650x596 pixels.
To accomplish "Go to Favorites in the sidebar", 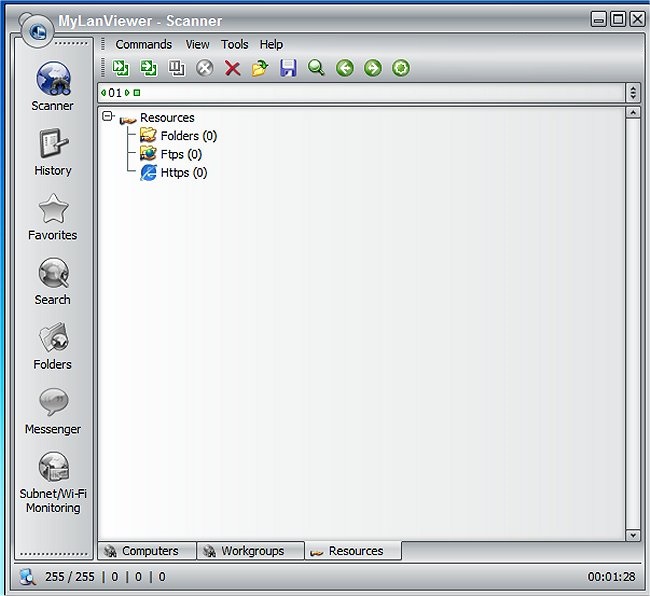I will tap(53, 216).
